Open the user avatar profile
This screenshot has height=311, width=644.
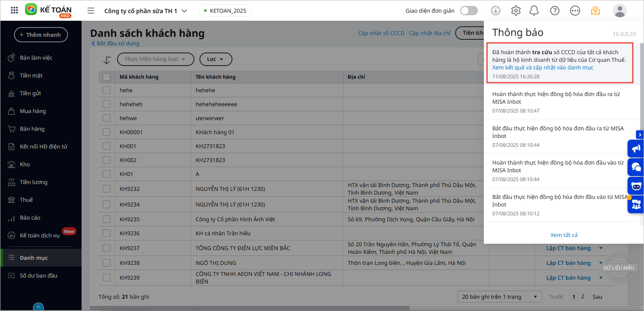point(620,11)
